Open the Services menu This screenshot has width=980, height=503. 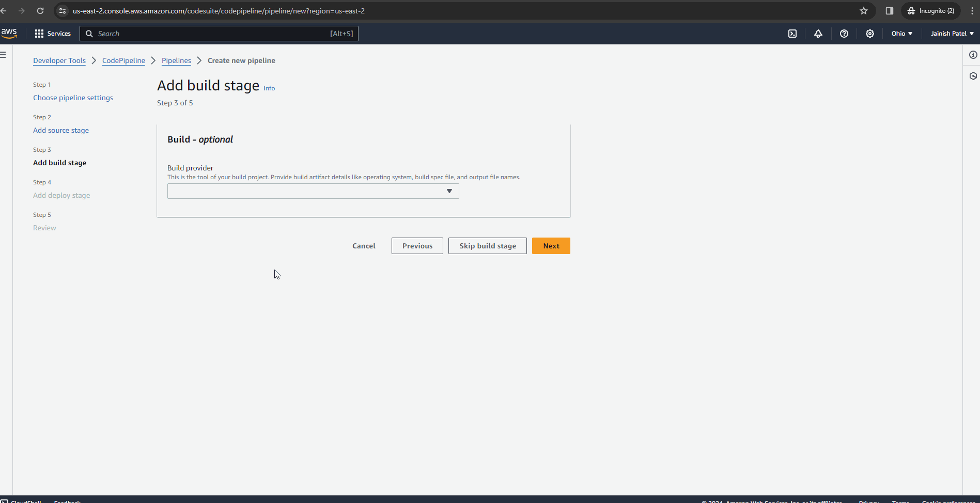tap(53, 33)
